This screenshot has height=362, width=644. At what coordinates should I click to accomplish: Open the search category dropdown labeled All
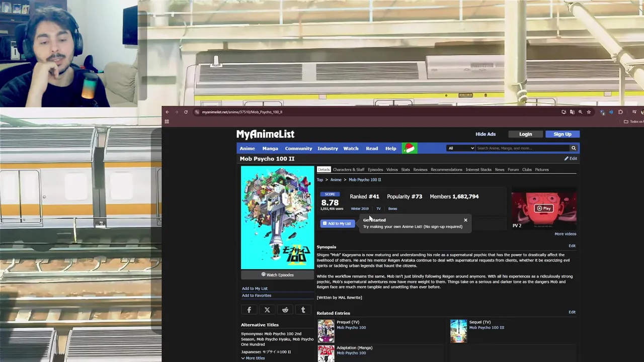pyautogui.click(x=461, y=148)
